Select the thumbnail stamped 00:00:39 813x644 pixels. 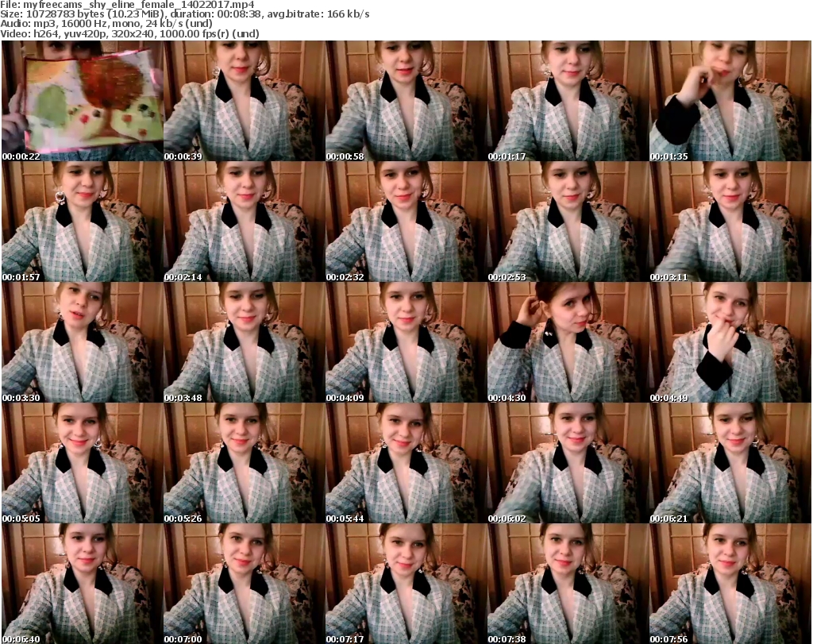245,101
